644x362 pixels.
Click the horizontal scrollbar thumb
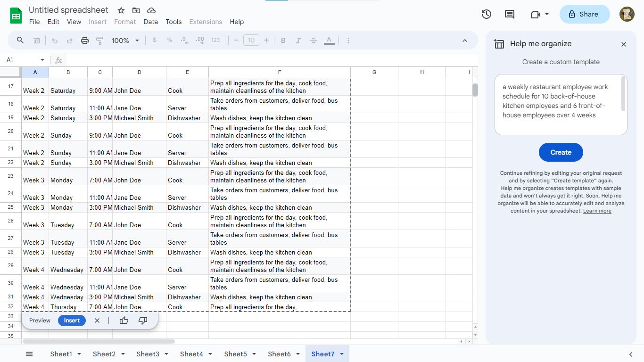pyautogui.click(x=99, y=341)
